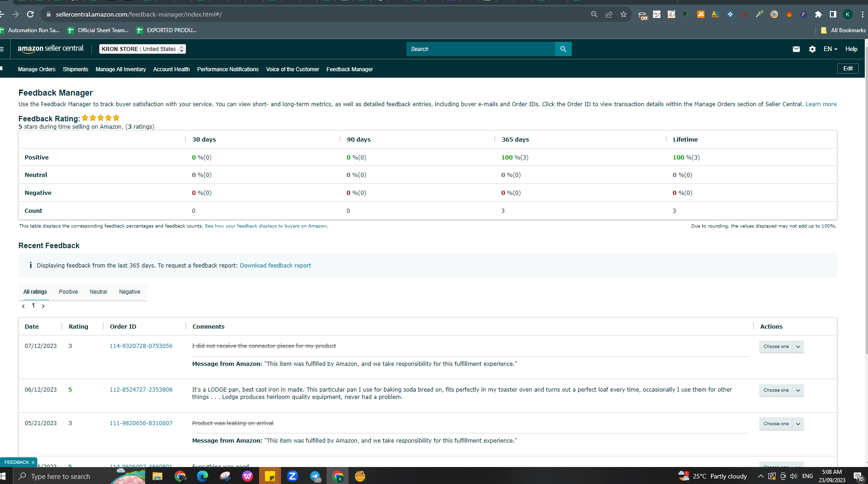Open the browser side panel icon
868x484 pixels.
pos(833,14)
